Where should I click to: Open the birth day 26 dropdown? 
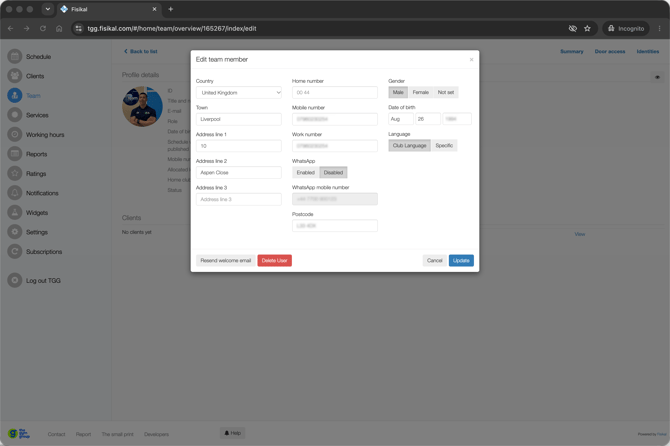tap(428, 119)
